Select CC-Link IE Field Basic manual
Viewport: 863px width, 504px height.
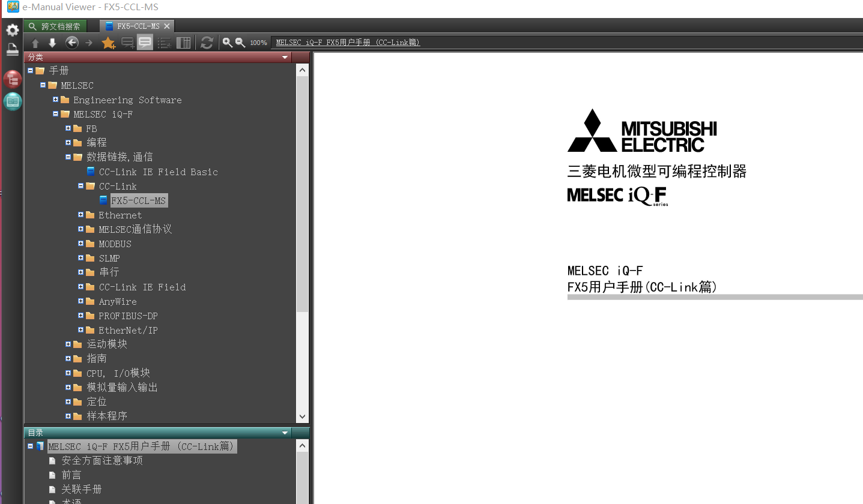[158, 172]
